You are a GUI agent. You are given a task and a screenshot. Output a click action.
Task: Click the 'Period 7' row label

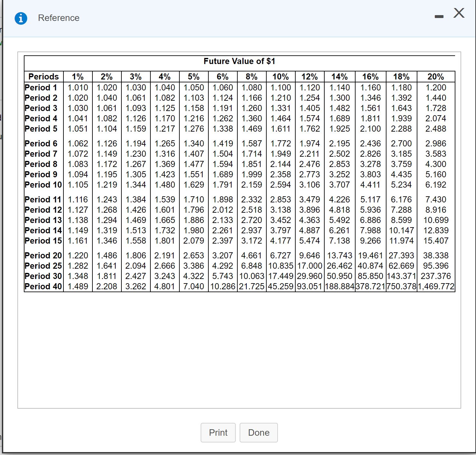coord(41,154)
